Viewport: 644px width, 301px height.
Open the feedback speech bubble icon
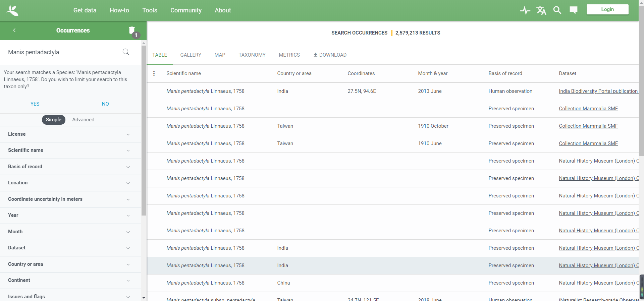(574, 10)
